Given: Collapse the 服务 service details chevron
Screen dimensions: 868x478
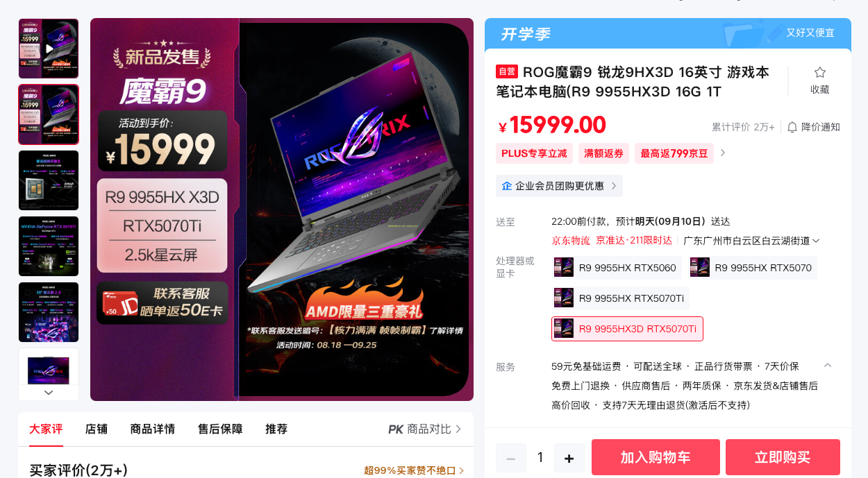Looking at the screenshot, I should (827, 366).
